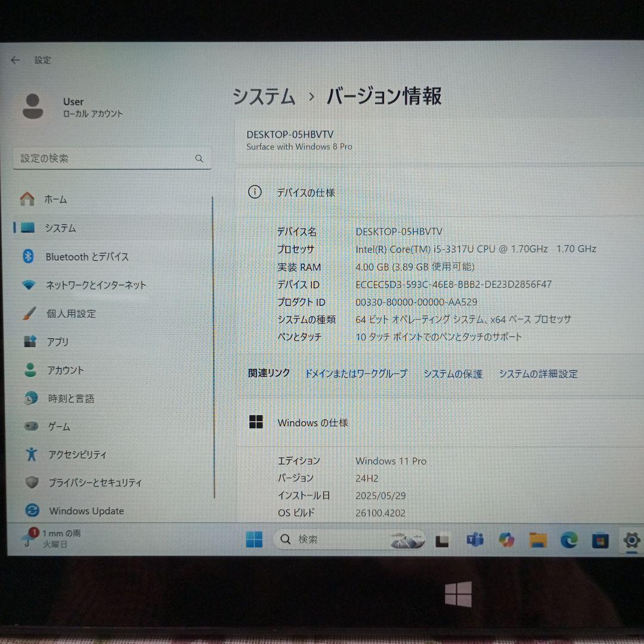The height and width of the screenshot is (644, 644).
Task: Select the プロダクト ID value 00330-80000-00000-AA529
Action: click(416, 302)
